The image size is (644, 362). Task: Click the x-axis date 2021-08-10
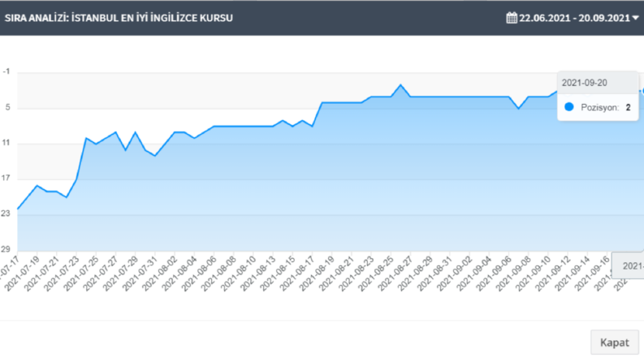(239, 274)
